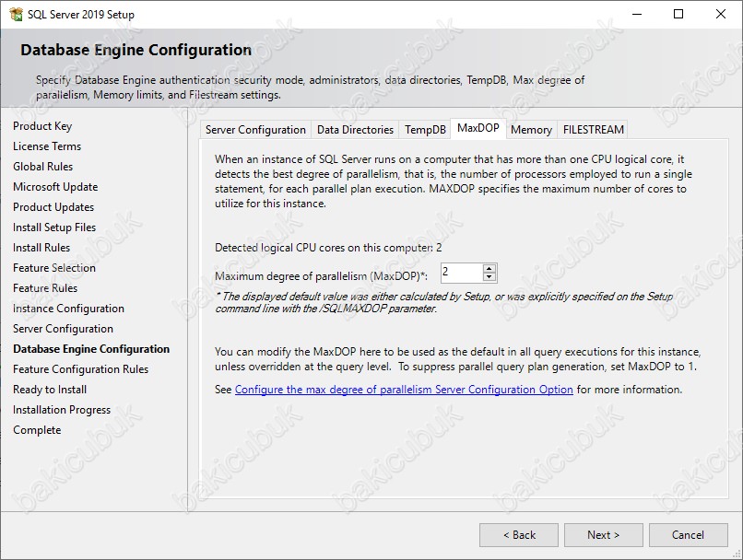Open the Memory tab
Viewport: 743px width, 560px height.
531,130
